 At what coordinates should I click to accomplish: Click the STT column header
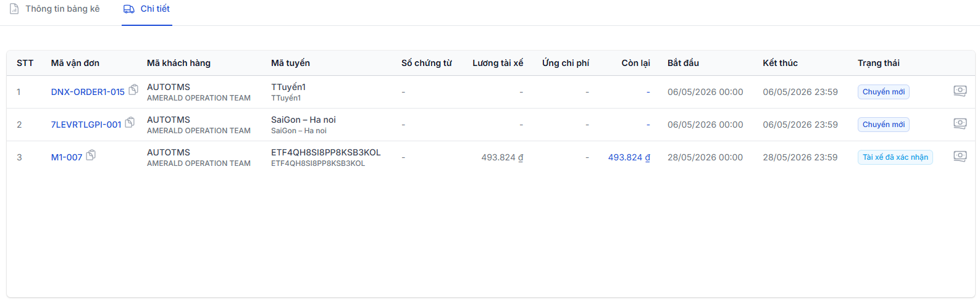(x=25, y=63)
